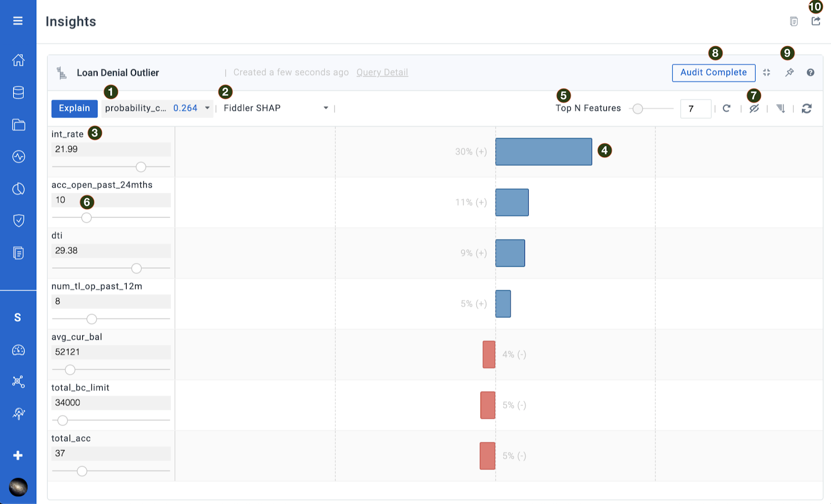Image resolution: width=831 pixels, height=504 pixels.
Task: Pin the Loan Denial Outlier card
Action: (789, 73)
